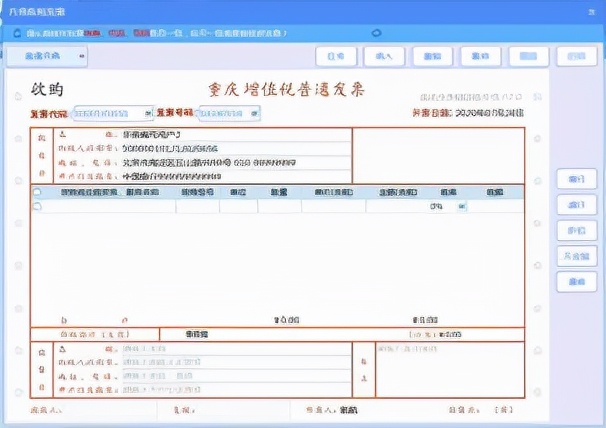
Task: Click the quantity cell in first item row
Action: (x=279, y=206)
